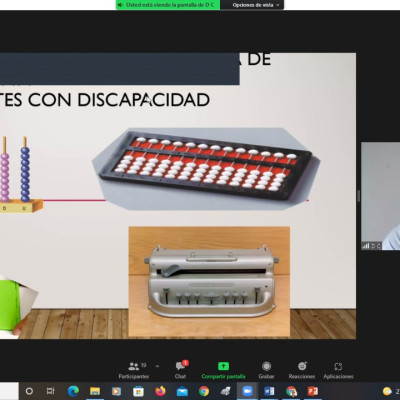Open the media player app in taskbar
400x400 pixels.
coord(116,391)
